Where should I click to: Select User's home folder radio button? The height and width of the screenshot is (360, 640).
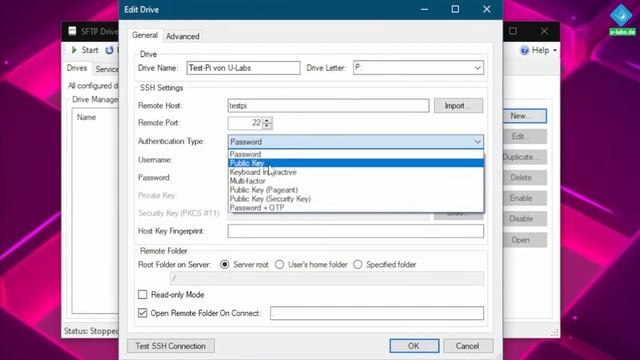tap(279, 264)
